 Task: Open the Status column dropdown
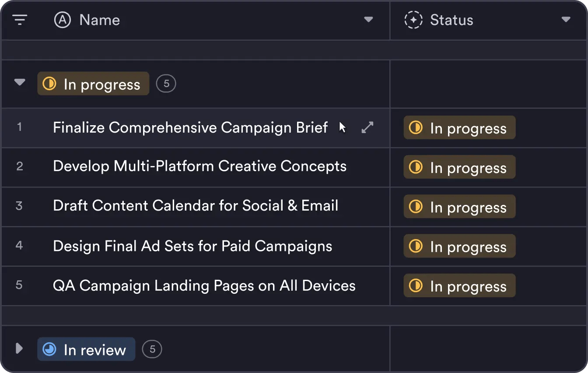click(566, 20)
